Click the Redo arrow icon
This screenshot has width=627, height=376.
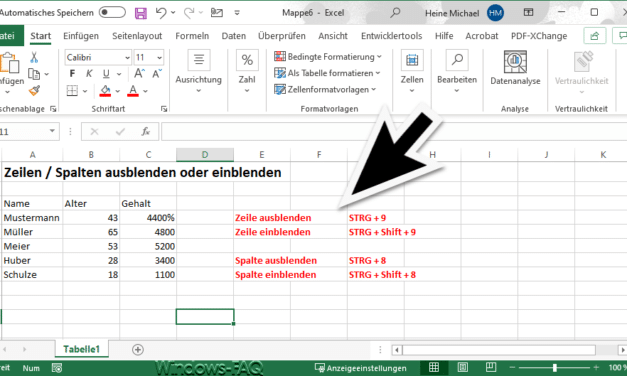coord(189,13)
